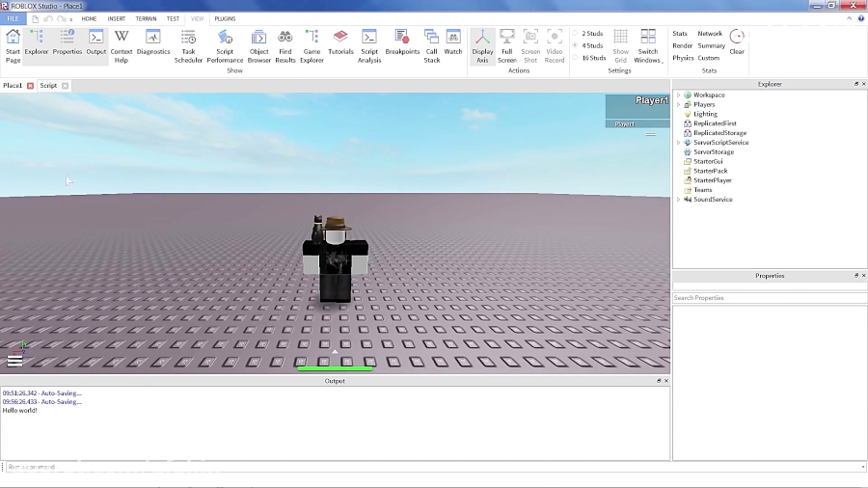
Task: Close the Place1 tab
Action: pos(31,86)
